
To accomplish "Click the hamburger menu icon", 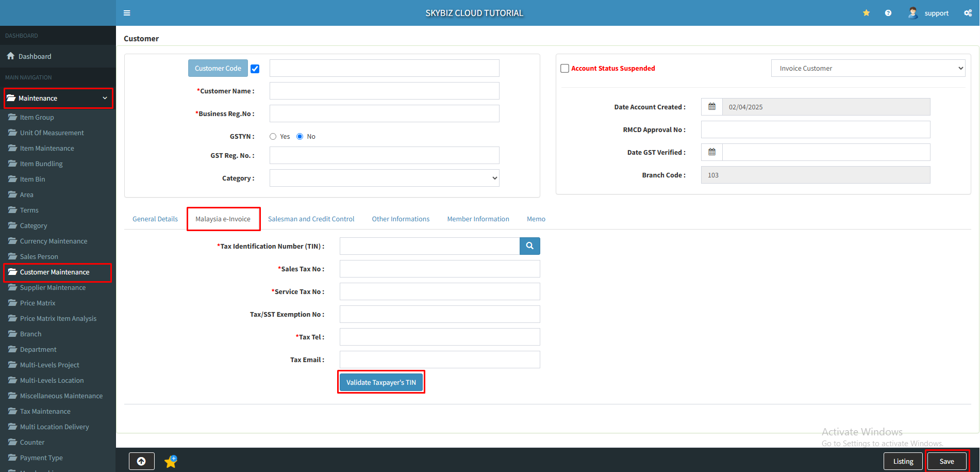I will (x=127, y=13).
